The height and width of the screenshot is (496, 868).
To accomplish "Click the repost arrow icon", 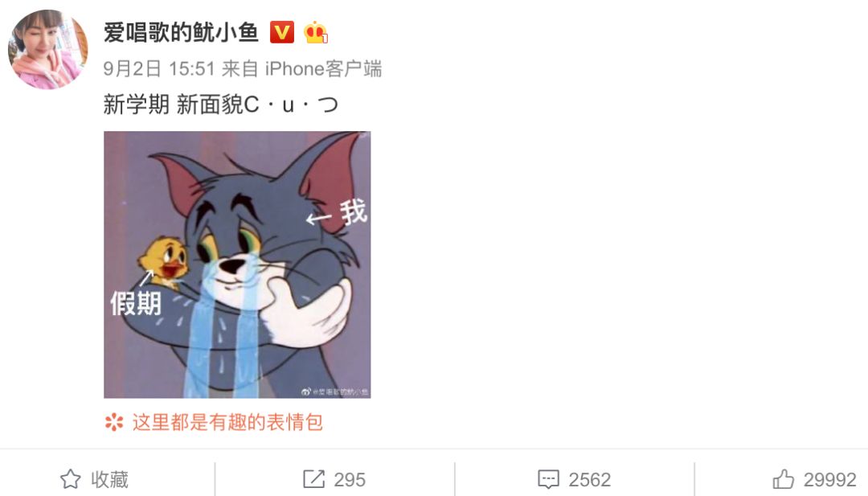I will [x=314, y=479].
